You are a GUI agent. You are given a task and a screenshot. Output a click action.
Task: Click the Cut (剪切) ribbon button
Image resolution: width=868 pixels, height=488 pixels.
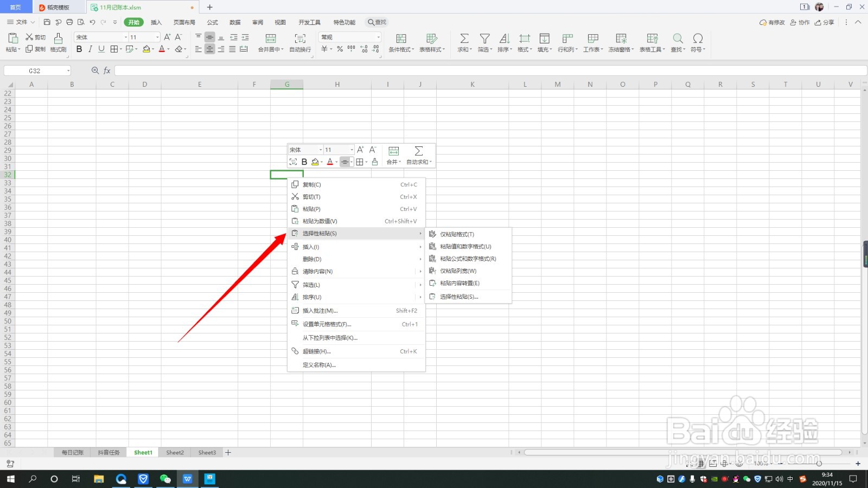(36, 37)
